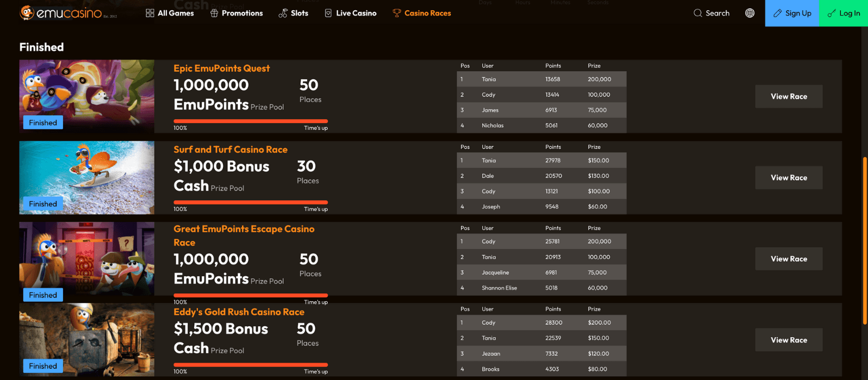Click the 30 Places count
Screen dimensions: 868x380
pos(307,166)
